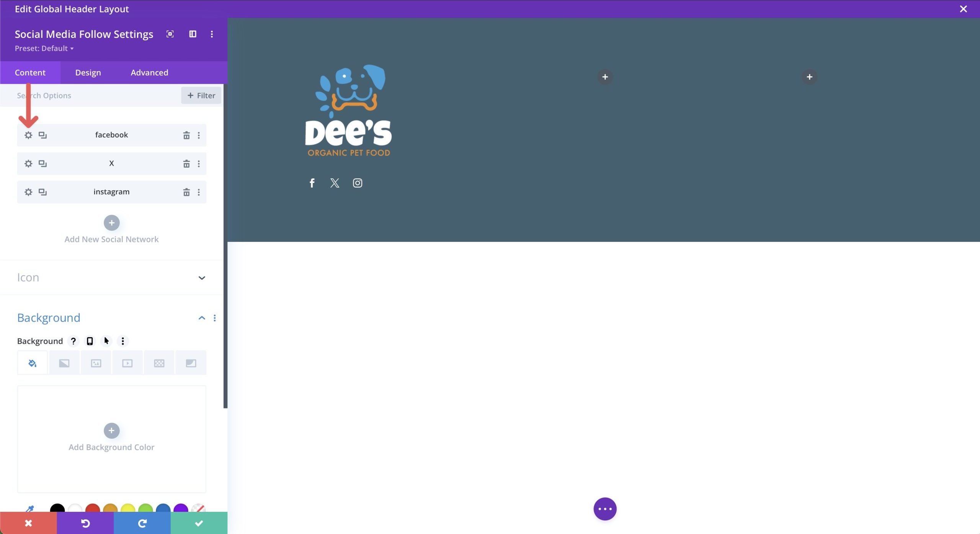Click the duplicate module icon for facebook

click(41, 135)
